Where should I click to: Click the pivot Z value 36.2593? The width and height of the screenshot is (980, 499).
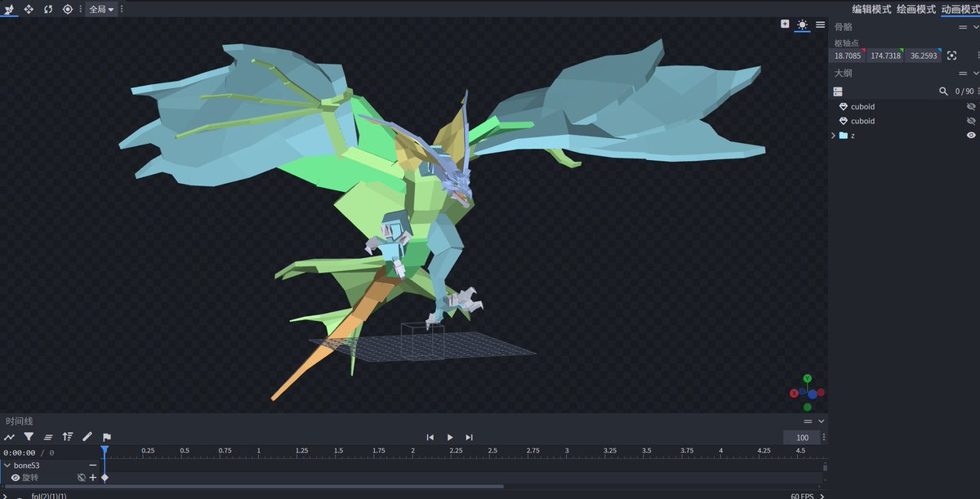pyautogui.click(x=924, y=56)
